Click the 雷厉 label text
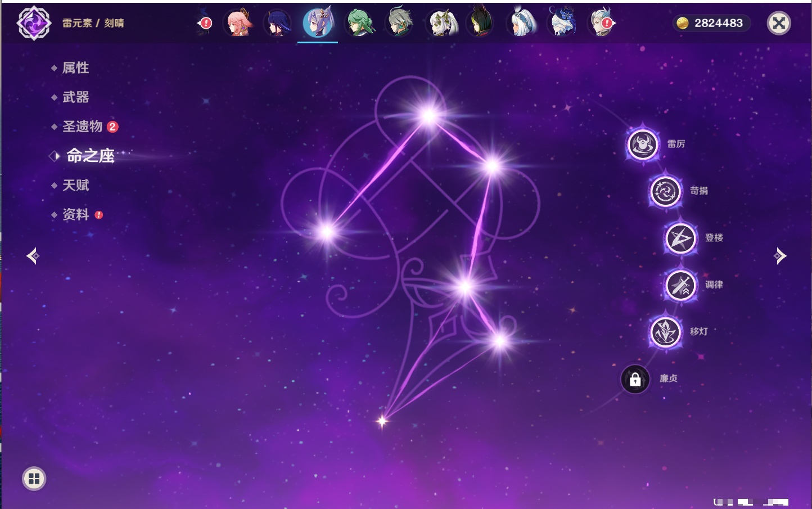 pyautogui.click(x=676, y=144)
